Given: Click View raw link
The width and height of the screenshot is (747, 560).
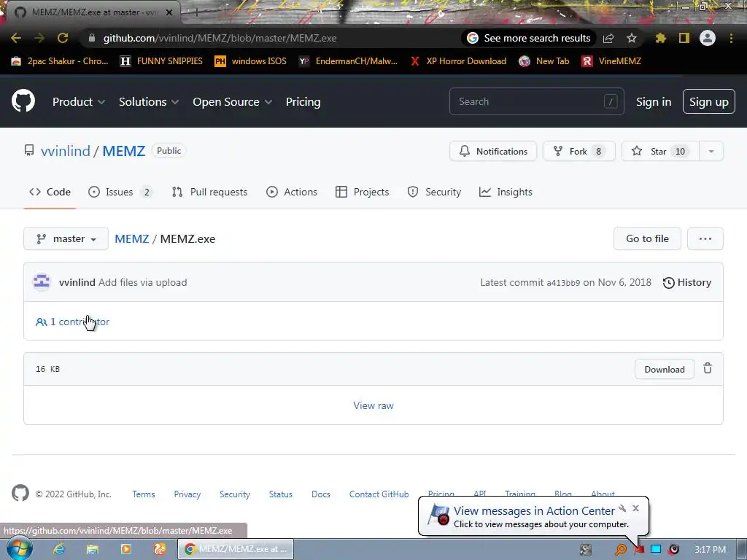Looking at the screenshot, I should [373, 405].
